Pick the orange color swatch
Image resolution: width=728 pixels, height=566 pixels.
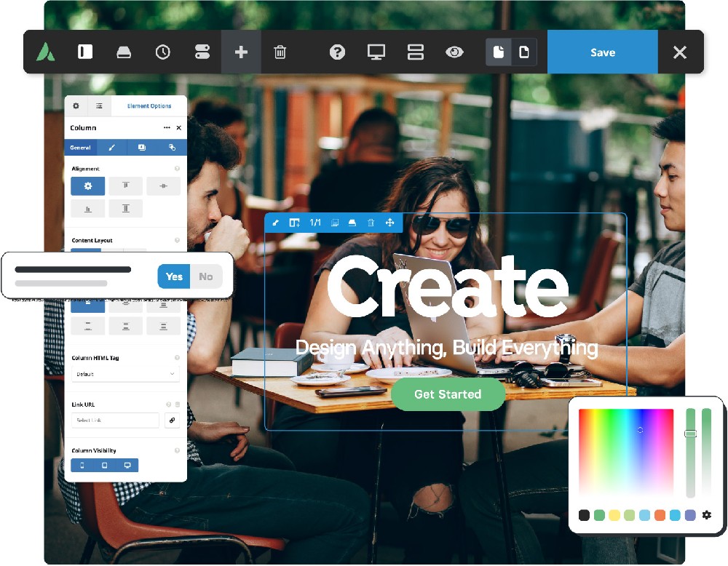click(x=660, y=515)
